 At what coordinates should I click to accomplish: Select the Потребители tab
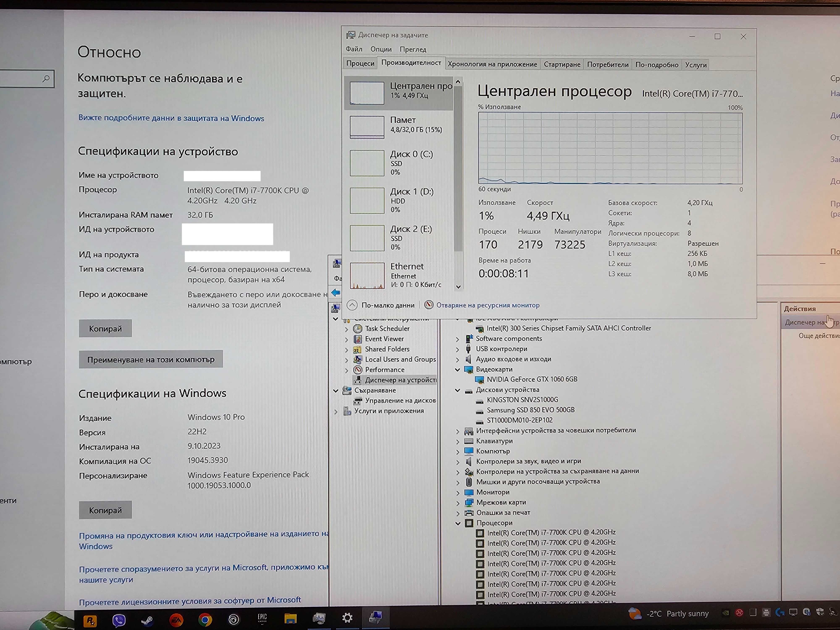(x=608, y=64)
